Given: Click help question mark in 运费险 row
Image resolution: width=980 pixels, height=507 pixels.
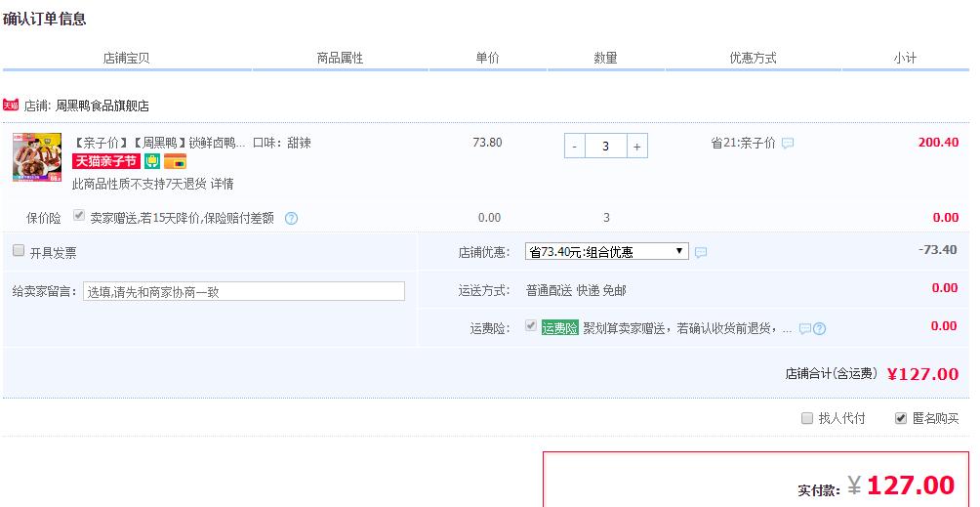Looking at the screenshot, I should 819,329.
